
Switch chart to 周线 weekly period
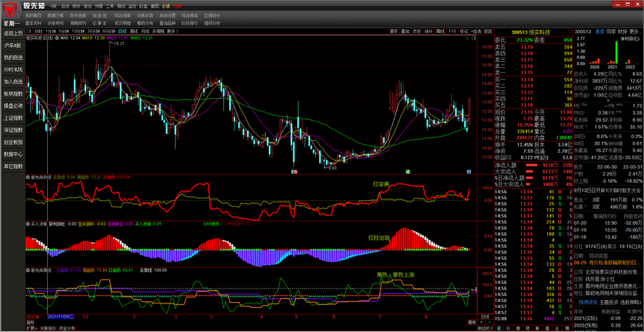pyautogui.click(x=134, y=31)
